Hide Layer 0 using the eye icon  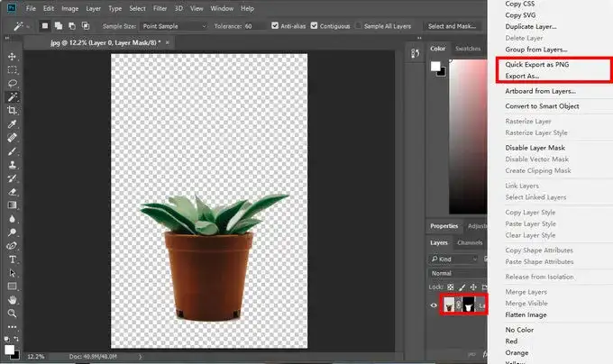[435, 306]
